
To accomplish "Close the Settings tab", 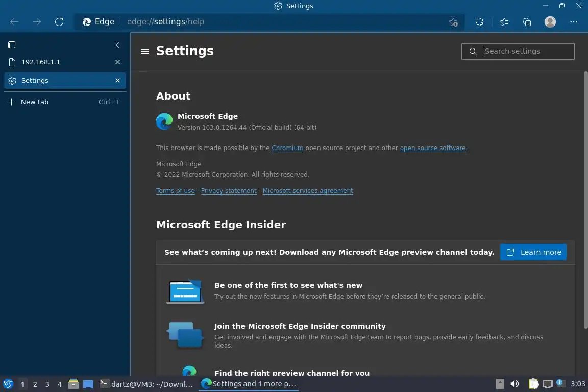I will pyautogui.click(x=117, y=81).
